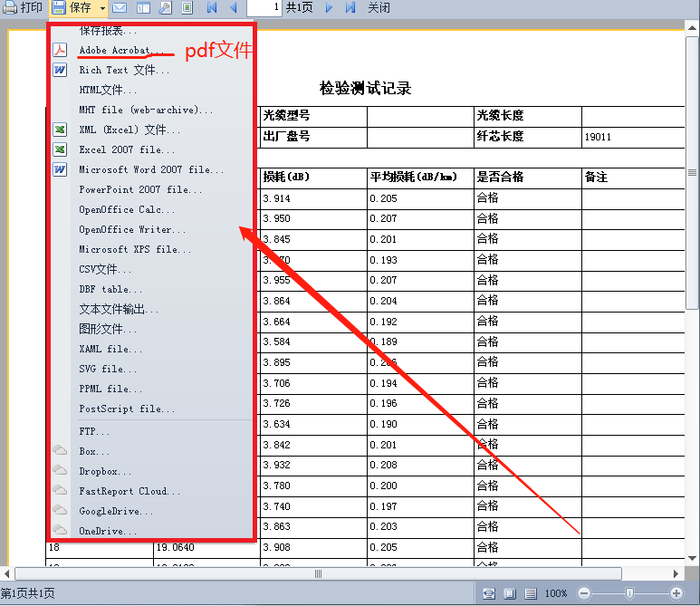Click the email envelope icon in toolbar
This screenshot has height=606, width=700.
[120, 8]
